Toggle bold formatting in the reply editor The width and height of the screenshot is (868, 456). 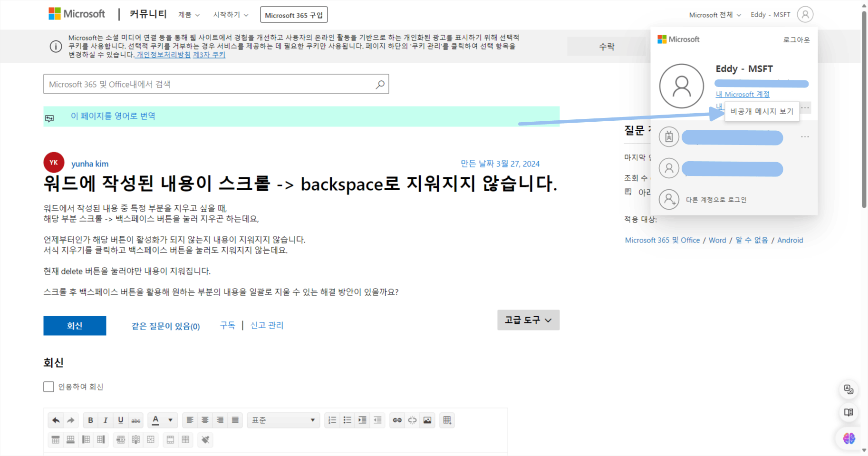point(90,420)
